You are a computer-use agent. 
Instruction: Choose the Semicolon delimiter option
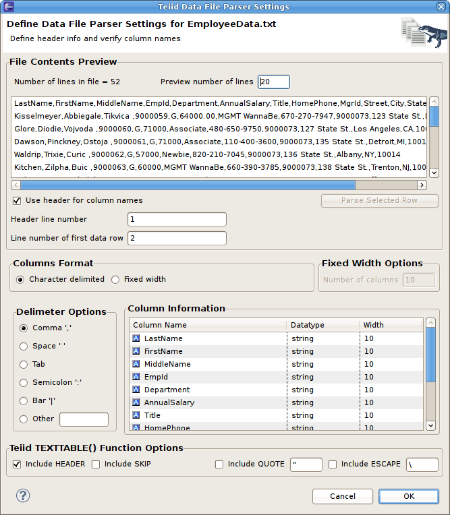(23, 383)
